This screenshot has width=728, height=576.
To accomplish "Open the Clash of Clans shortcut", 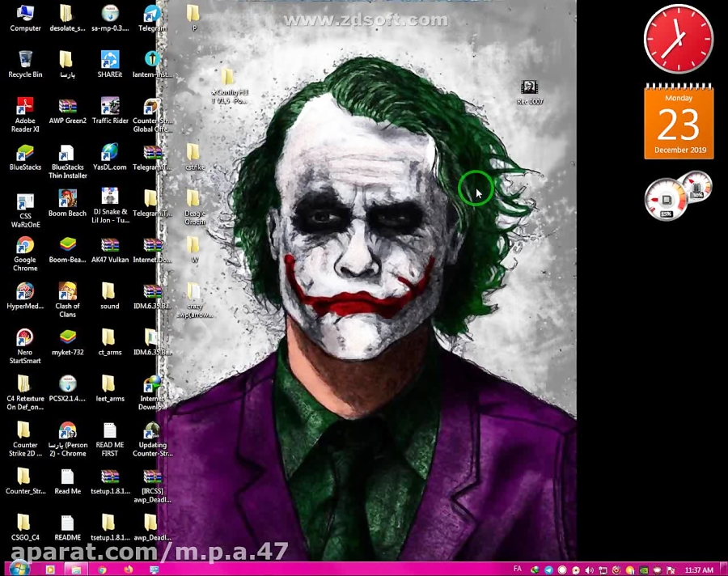I will click(68, 300).
